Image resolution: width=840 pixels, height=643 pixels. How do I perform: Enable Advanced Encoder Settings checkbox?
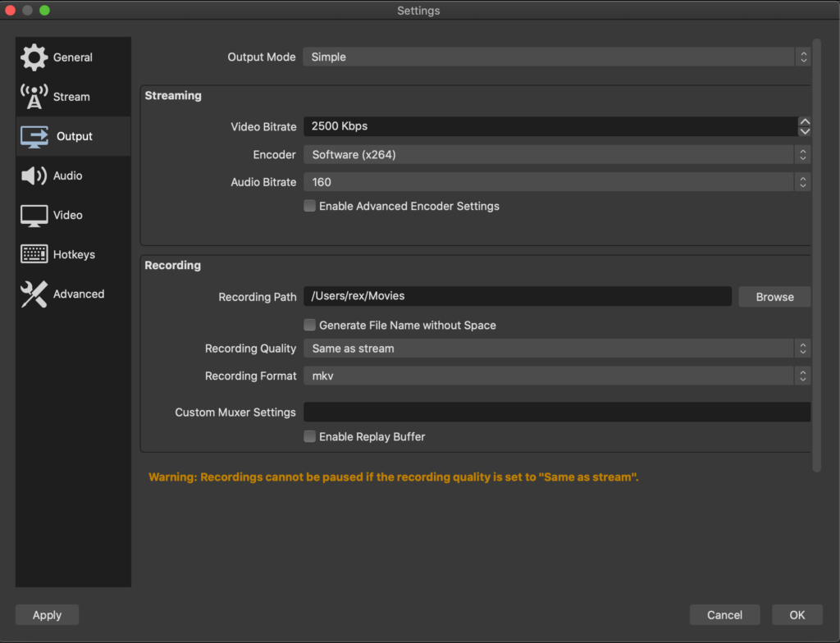309,207
